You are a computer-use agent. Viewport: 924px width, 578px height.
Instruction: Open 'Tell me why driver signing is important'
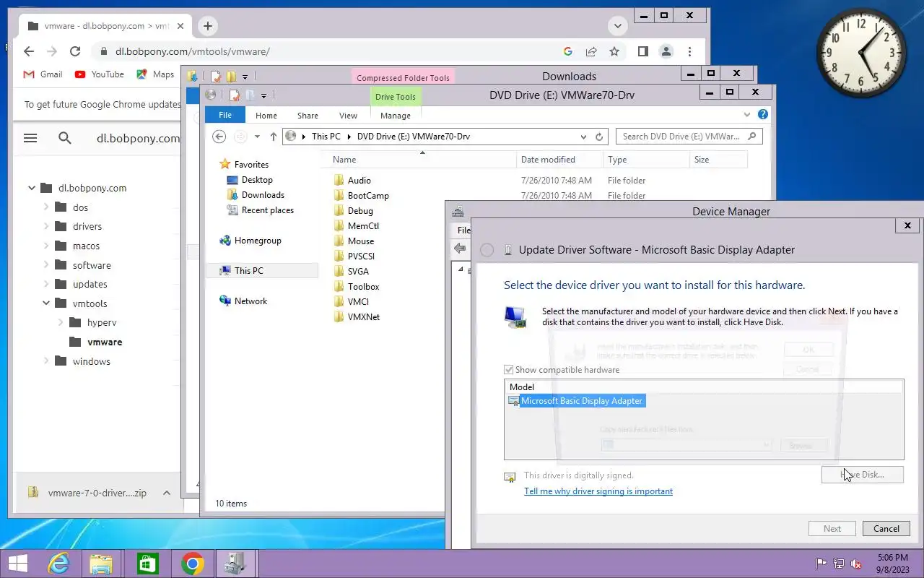point(598,491)
